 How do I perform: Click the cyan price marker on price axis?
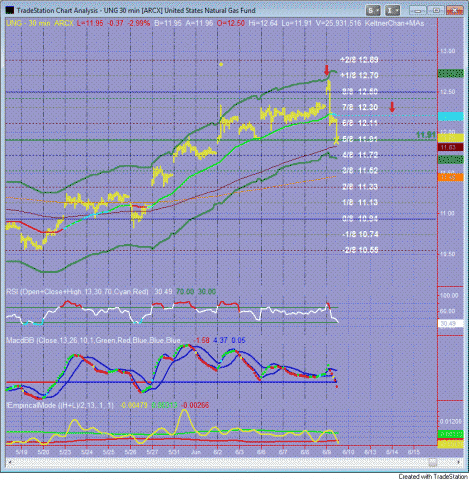click(x=451, y=116)
